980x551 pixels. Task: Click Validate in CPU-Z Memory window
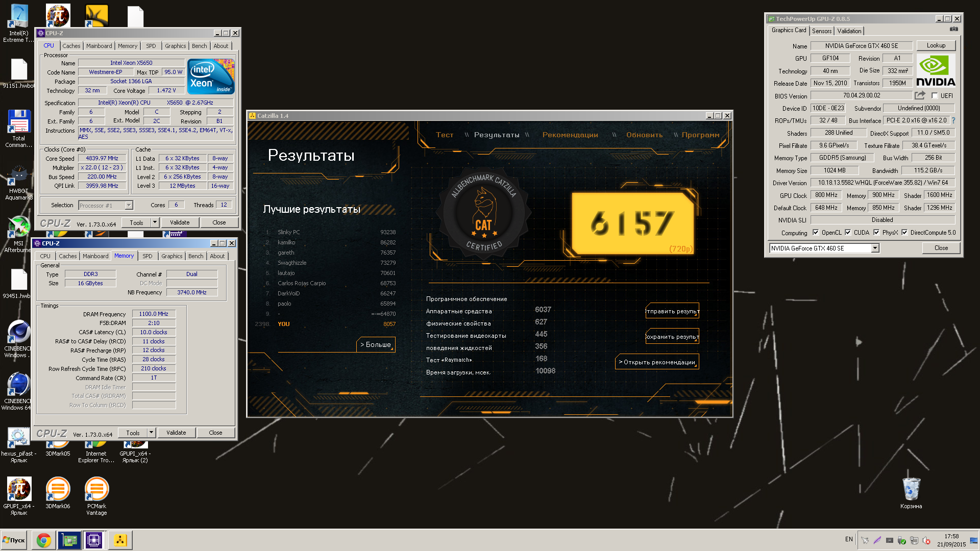(176, 433)
